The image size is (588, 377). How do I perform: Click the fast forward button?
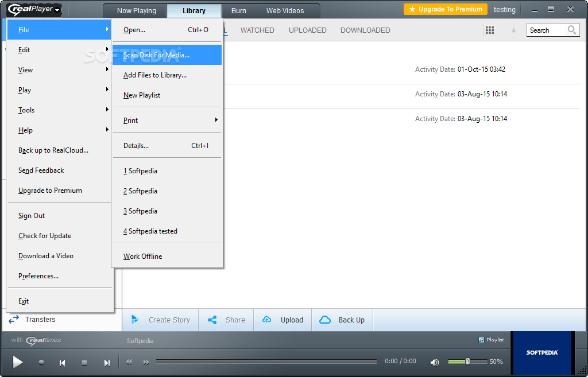146,362
